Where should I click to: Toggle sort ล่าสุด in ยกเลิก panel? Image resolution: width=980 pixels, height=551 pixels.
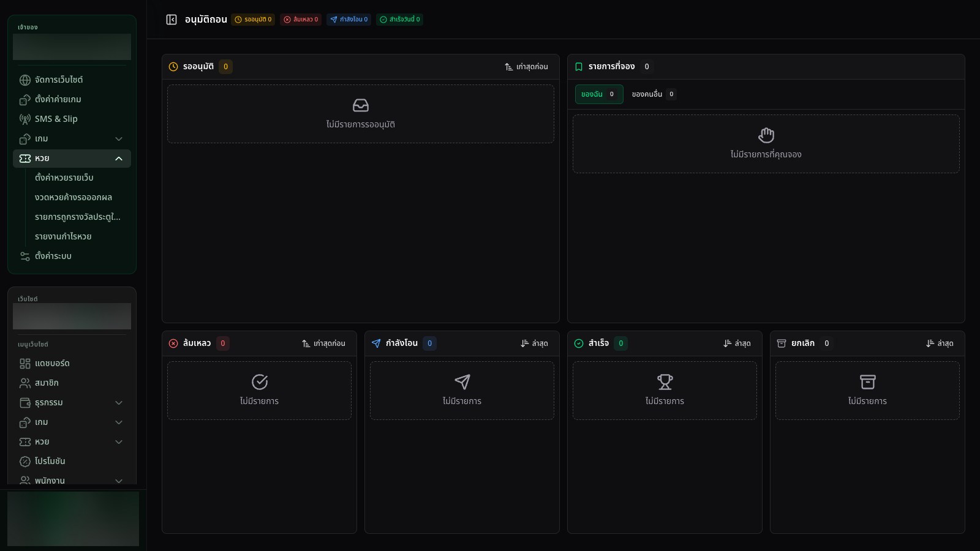point(940,343)
